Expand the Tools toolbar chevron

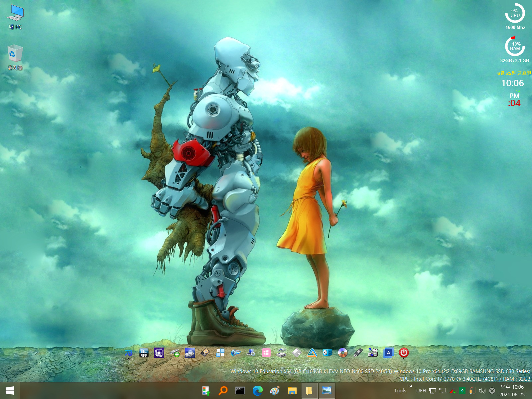click(x=411, y=386)
